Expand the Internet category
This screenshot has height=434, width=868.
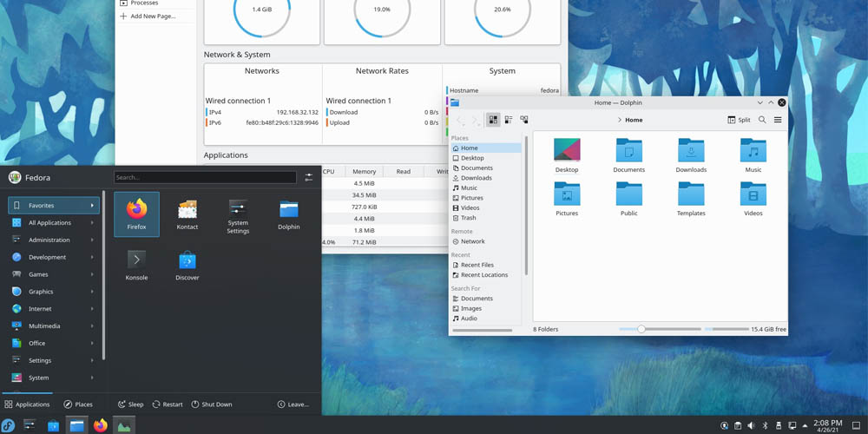54,308
